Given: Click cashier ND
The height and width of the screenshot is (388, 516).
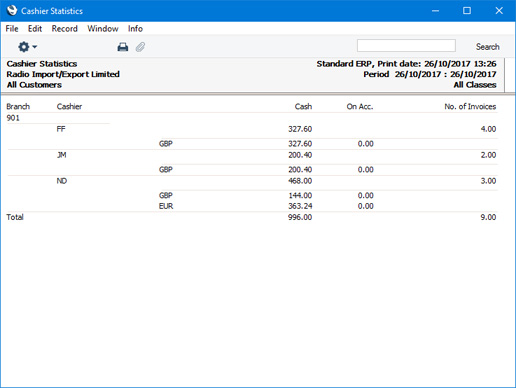Looking at the screenshot, I should pyautogui.click(x=62, y=181).
